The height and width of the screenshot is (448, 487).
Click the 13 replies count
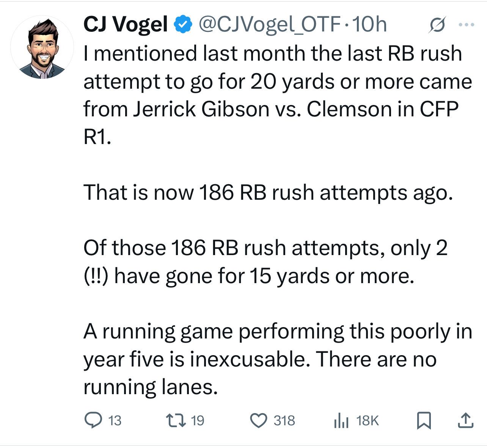coord(115,421)
